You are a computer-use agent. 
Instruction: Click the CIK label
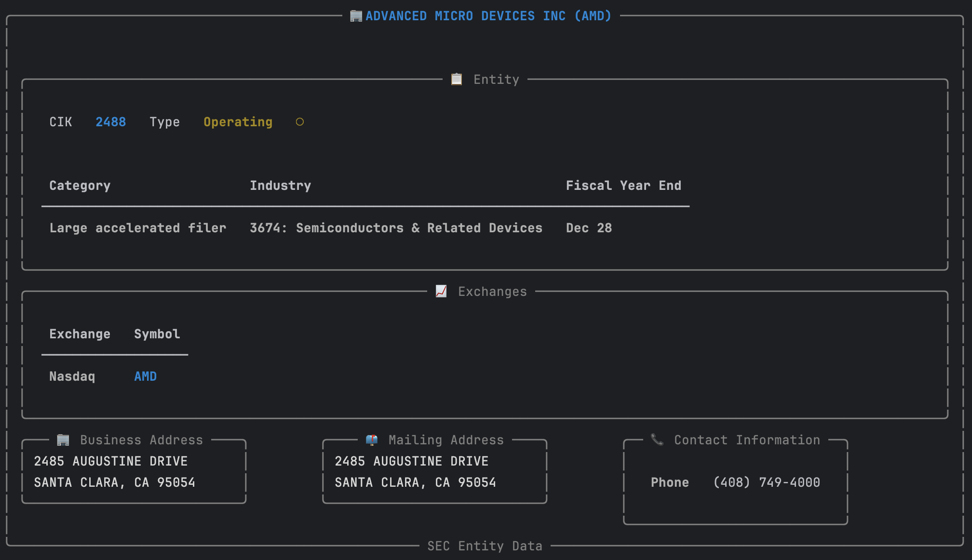pos(60,122)
